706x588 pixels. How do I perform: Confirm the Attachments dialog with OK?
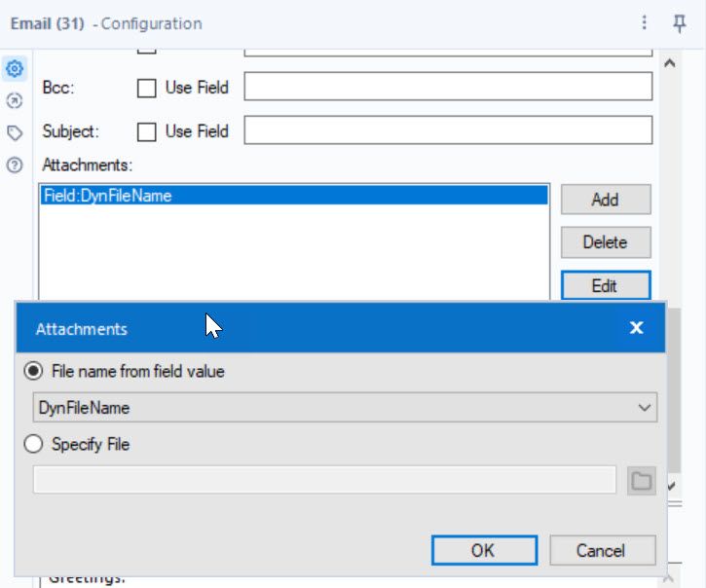pos(484,550)
